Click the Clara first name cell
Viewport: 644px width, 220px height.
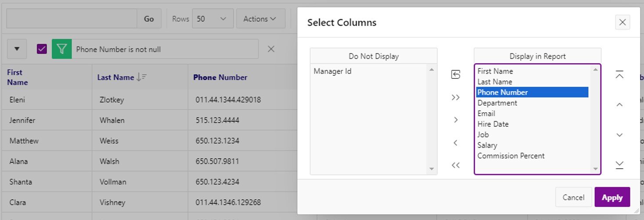pos(18,202)
